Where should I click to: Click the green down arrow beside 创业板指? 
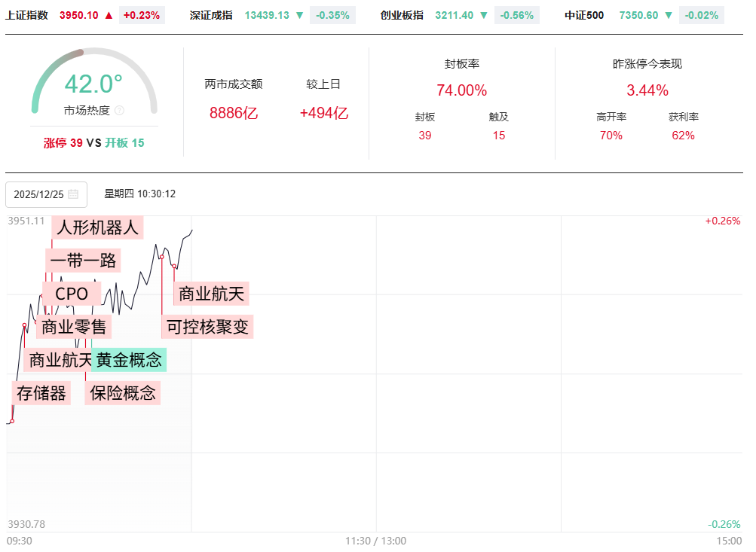click(x=485, y=15)
